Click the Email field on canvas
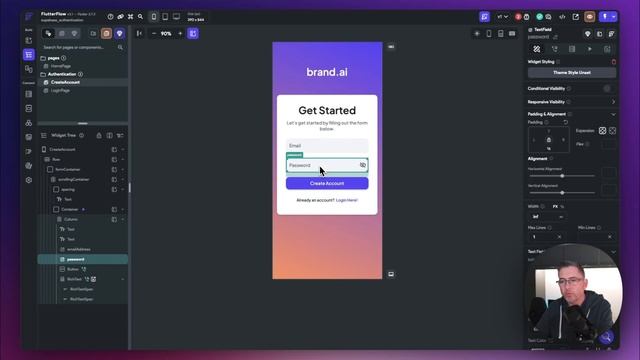Viewport: 640px width, 360px height. click(x=327, y=146)
